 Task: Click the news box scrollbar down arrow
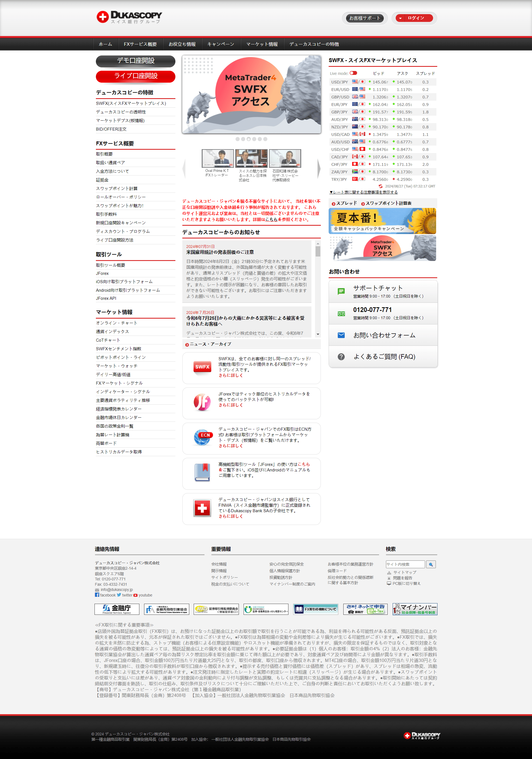pyautogui.click(x=318, y=334)
